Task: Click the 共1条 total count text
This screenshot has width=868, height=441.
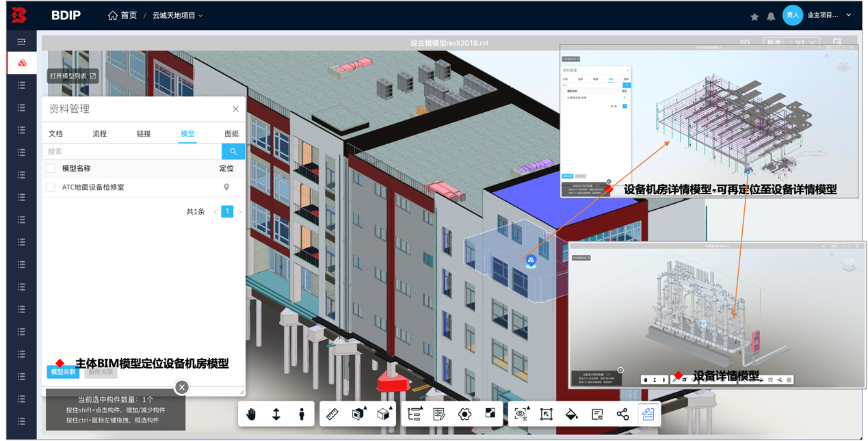Action: tap(196, 212)
